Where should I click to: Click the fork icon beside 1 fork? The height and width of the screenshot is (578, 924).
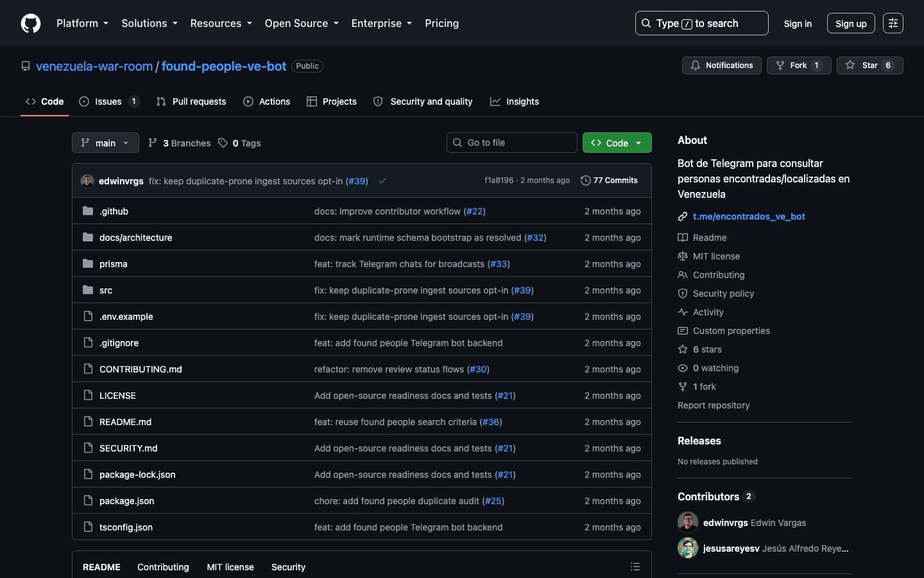683,387
